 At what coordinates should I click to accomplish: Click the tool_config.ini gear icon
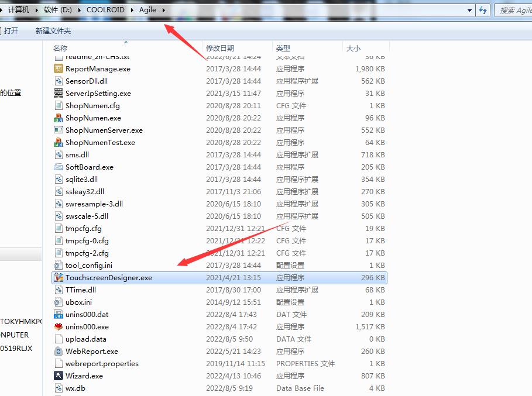[x=59, y=266]
